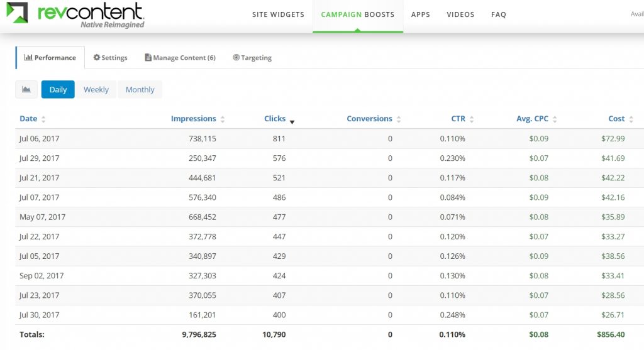Viewport: 644px width, 350px height.
Task: Open the Campaign Boosts menu
Action: click(x=357, y=14)
